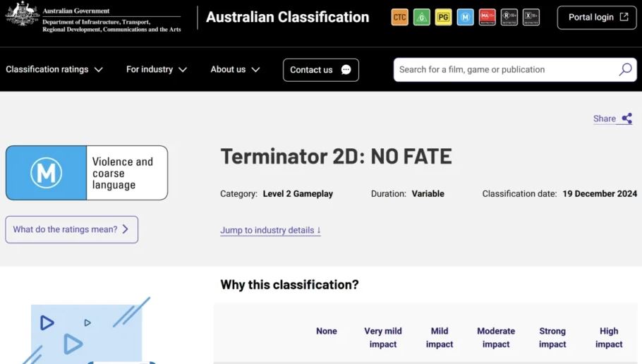
Task: Expand the For industry menu
Action: 157,70
